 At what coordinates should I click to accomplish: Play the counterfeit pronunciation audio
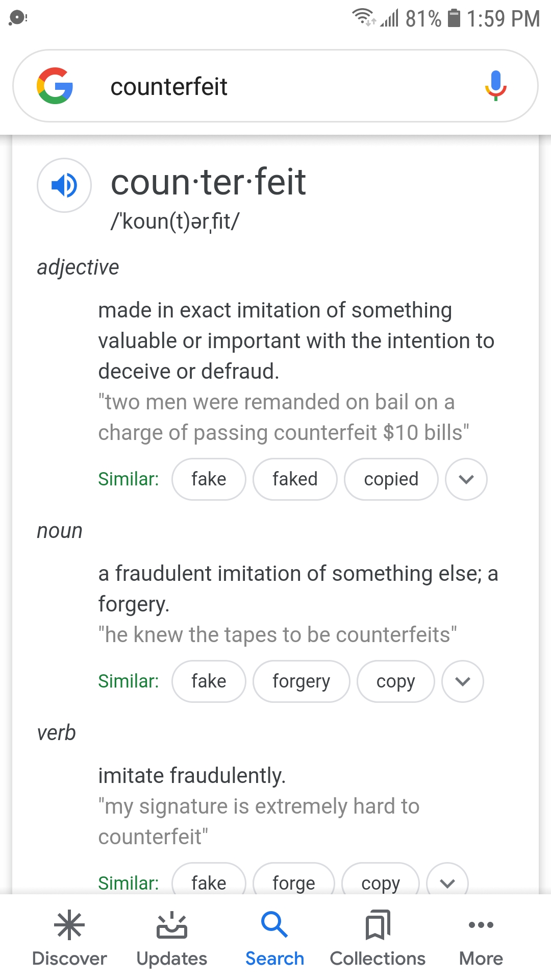pos(64,185)
